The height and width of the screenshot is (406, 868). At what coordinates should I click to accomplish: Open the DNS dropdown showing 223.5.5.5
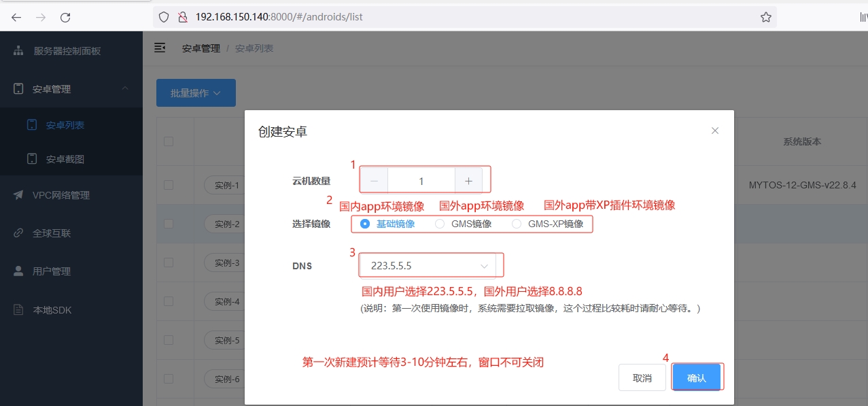click(x=429, y=266)
